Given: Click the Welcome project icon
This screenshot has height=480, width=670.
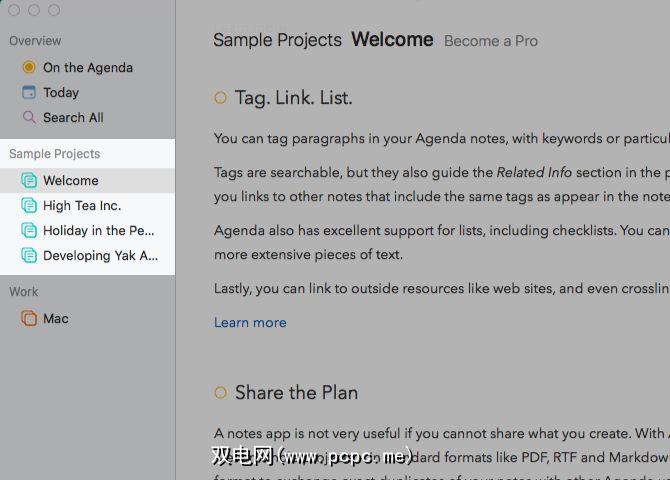Looking at the screenshot, I should tap(29, 181).
